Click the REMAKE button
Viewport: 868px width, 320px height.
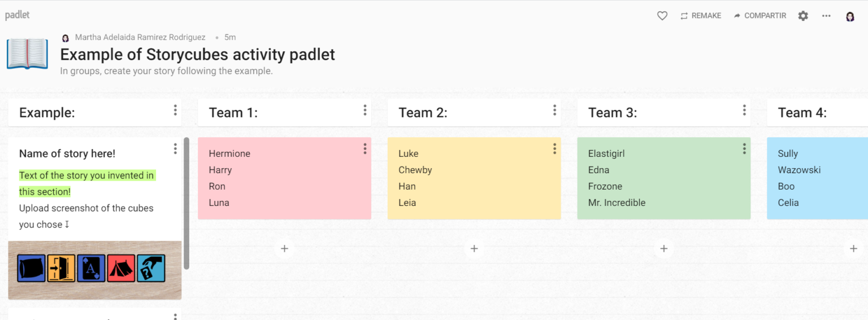[x=701, y=16]
